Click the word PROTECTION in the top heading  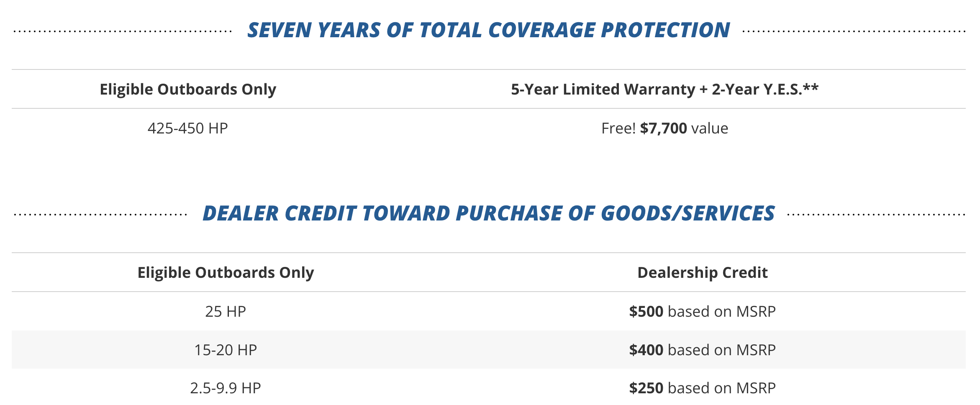click(x=665, y=31)
